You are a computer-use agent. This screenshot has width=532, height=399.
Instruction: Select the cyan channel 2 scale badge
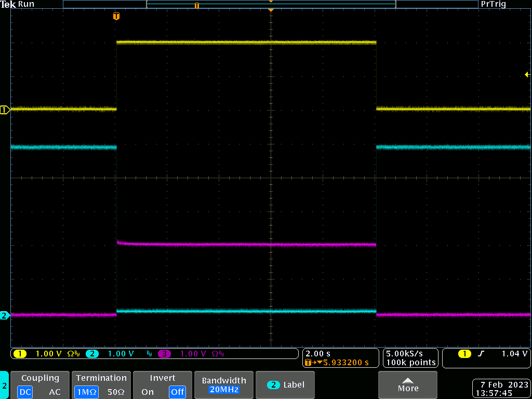pyautogui.click(x=92, y=354)
